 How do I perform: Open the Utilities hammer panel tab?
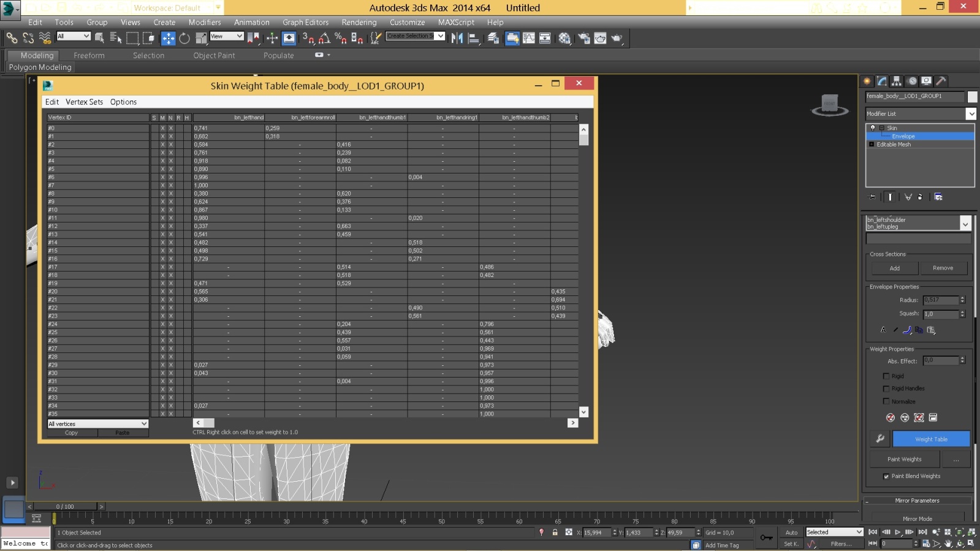coord(941,81)
